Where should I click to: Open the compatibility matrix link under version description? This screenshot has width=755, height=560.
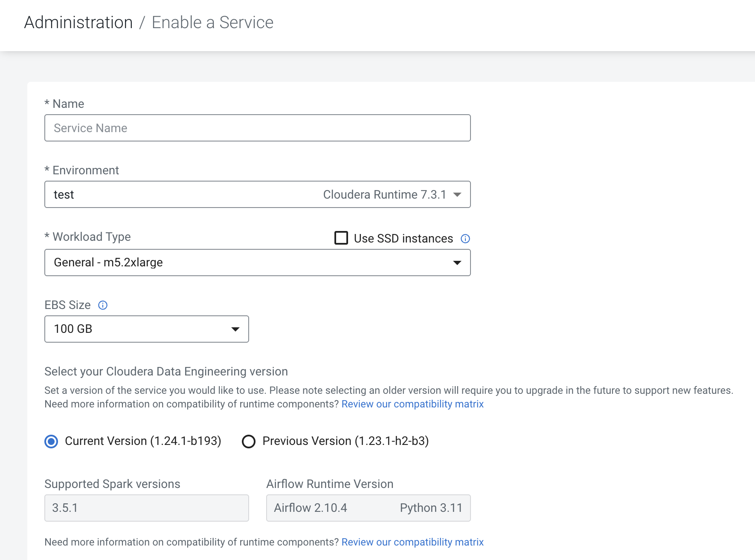tap(412, 404)
